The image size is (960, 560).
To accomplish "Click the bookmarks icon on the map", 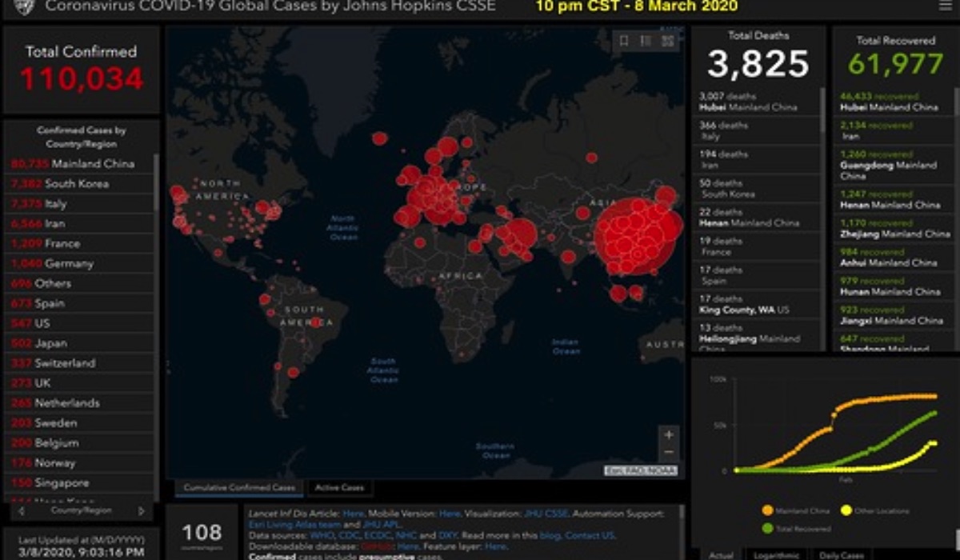I will (624, 42).
